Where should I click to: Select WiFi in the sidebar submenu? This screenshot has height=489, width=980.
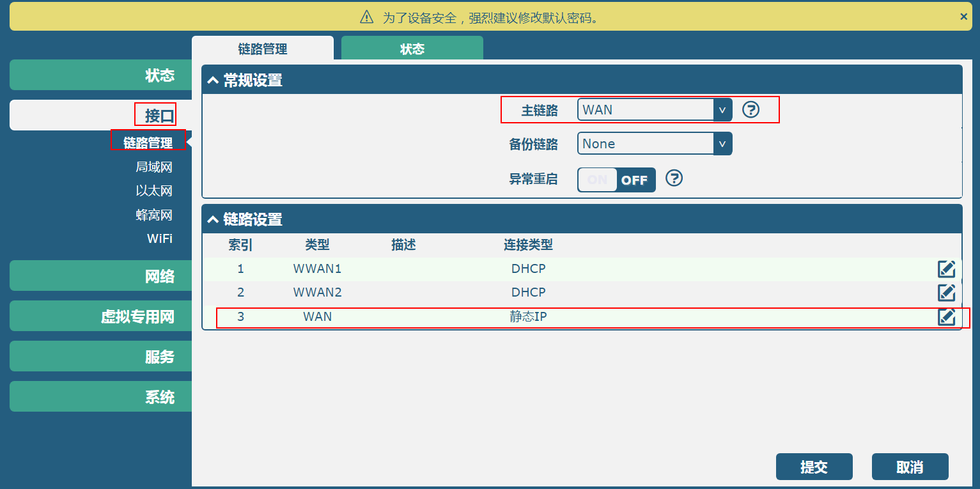pyautogui.click(x=159, y=238)
